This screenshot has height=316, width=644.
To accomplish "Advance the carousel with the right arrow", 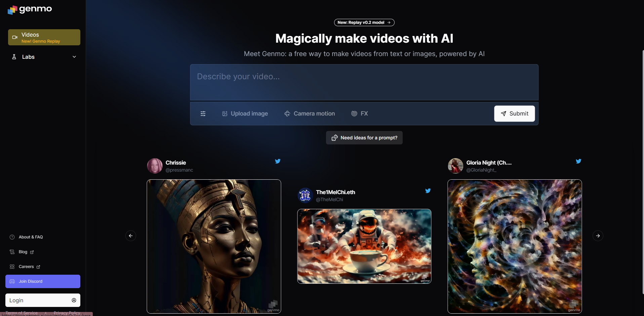I will (x=598, y=236).
